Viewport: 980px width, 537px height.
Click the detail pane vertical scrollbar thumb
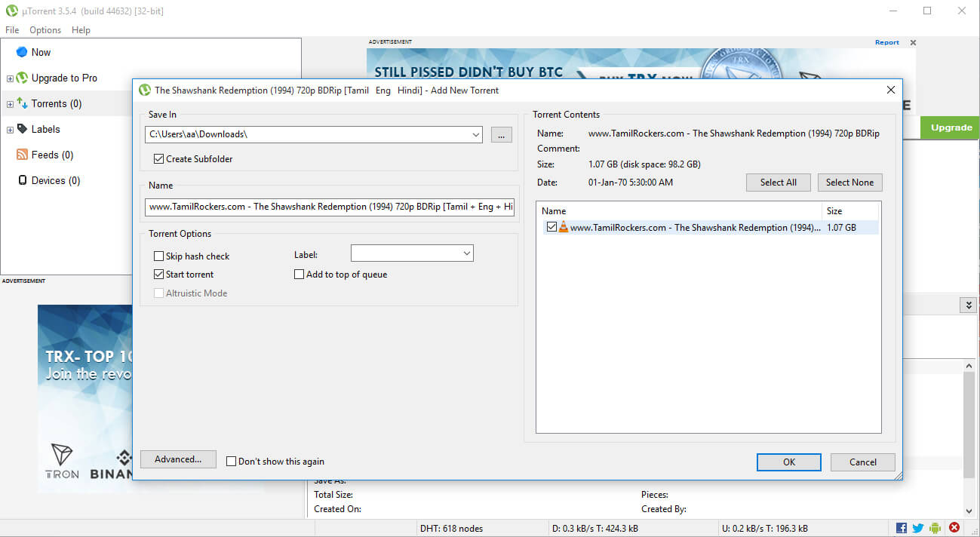969,425
